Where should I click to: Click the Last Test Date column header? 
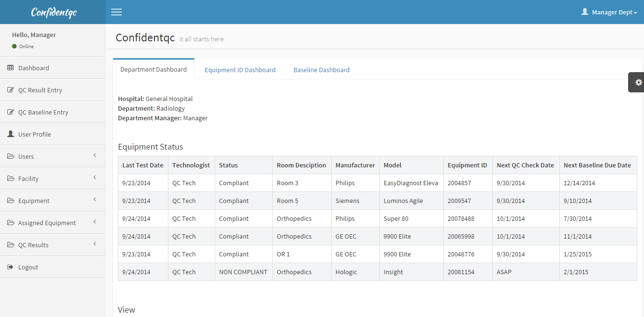[x=143, y=165]
